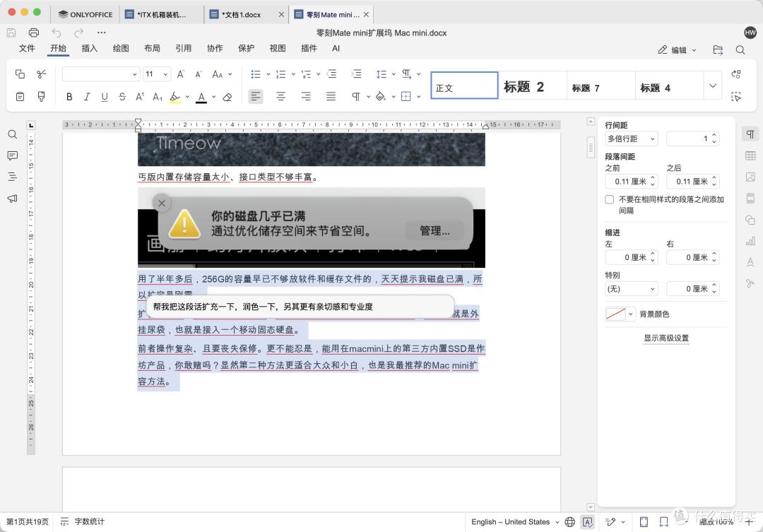This screenshot has height=532, width=763.
Task: Click the Save icon in the title toolbar
Action: [x=11, y=32]
